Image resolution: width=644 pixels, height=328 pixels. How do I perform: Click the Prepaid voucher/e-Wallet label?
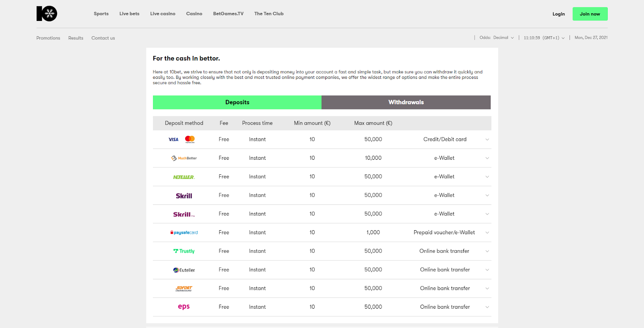[x=444, y=233]
